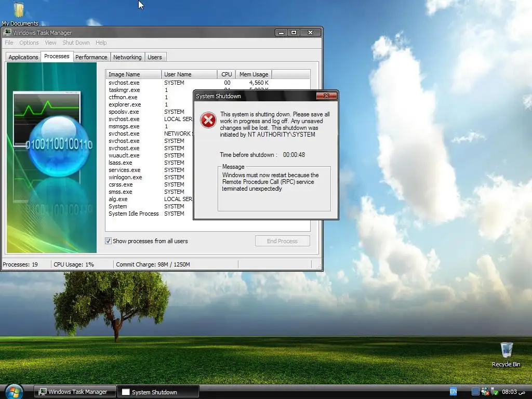The width and height of the screenshot is (532, 399).
Task: Select the msmsgs.exe process row
Action: (x=149, y=126)
